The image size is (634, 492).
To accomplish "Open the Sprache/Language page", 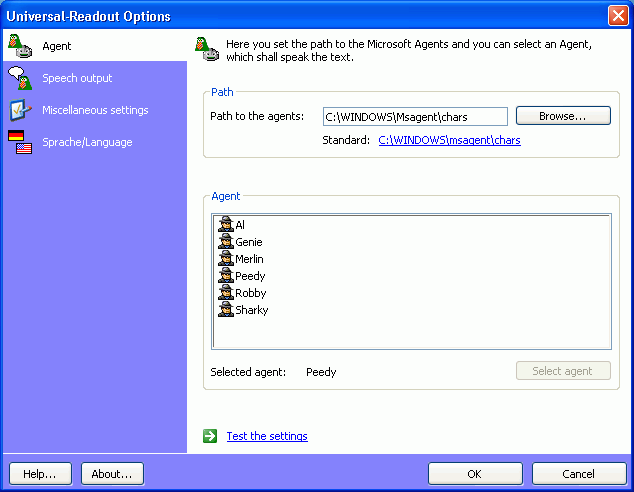I will 87,142.
